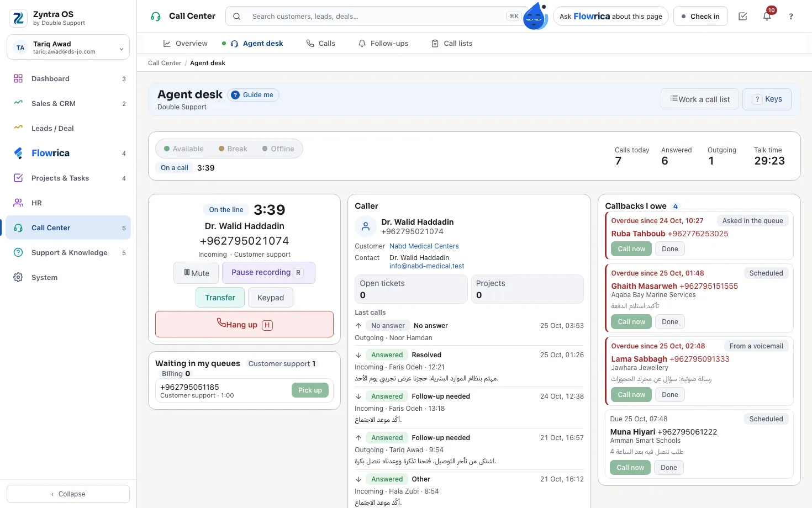
Task: Open Nabd Medical Centers customer link
Action: (x=424, y=246)
